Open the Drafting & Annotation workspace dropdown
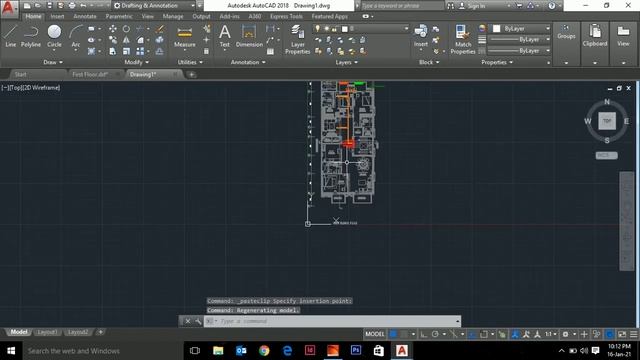The width and height of the screenshot is (640, 360). (x=154, y=6)
